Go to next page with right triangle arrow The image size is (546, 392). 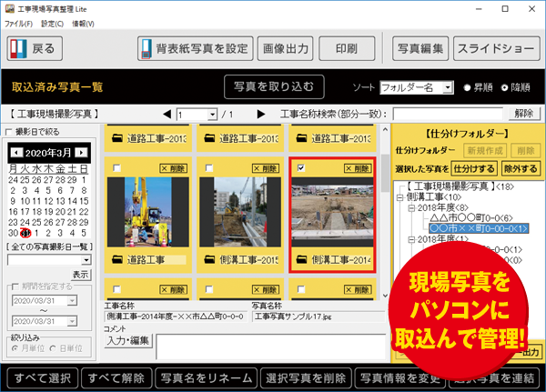coord(261,114)
